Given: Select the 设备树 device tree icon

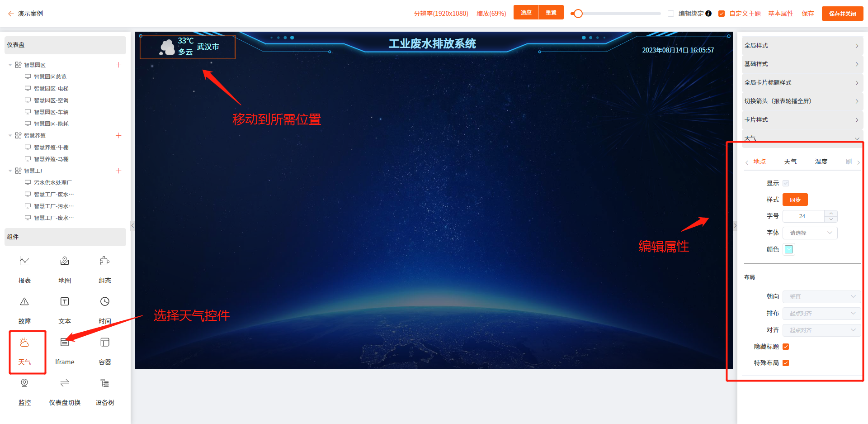Looking at the screenshot, I should pos(104,383).
